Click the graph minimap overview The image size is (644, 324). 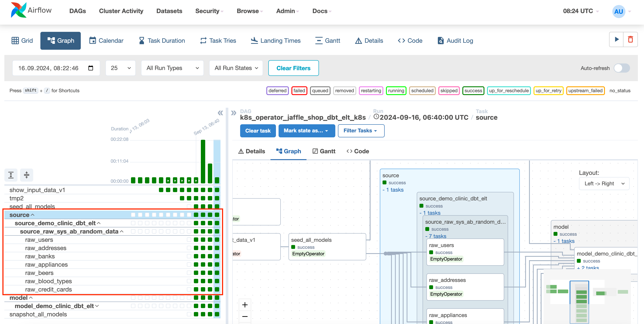click(587, 296)
